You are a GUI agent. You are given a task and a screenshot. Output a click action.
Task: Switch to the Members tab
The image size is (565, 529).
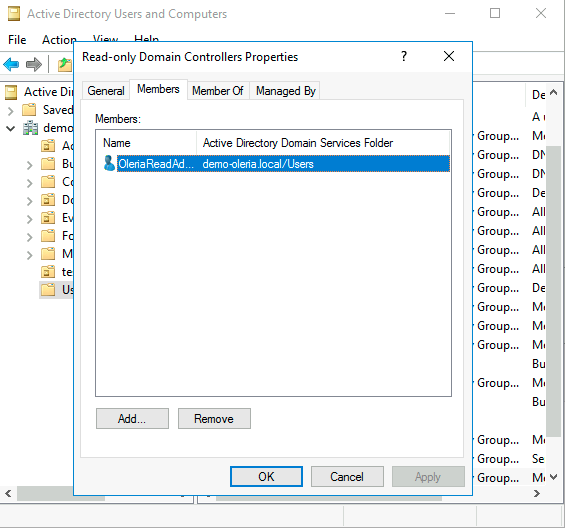click(158, 89)
